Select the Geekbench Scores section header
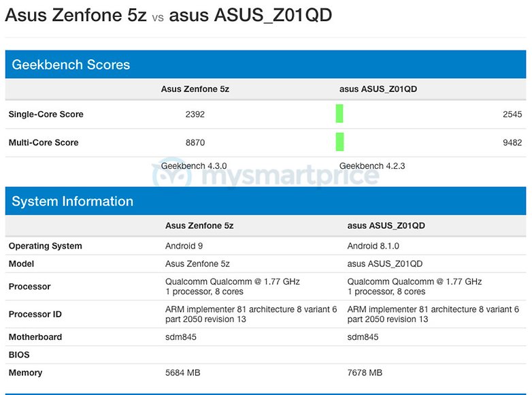Image resolution: width=532 pixels, height=395 pixels. coord(266,65)
